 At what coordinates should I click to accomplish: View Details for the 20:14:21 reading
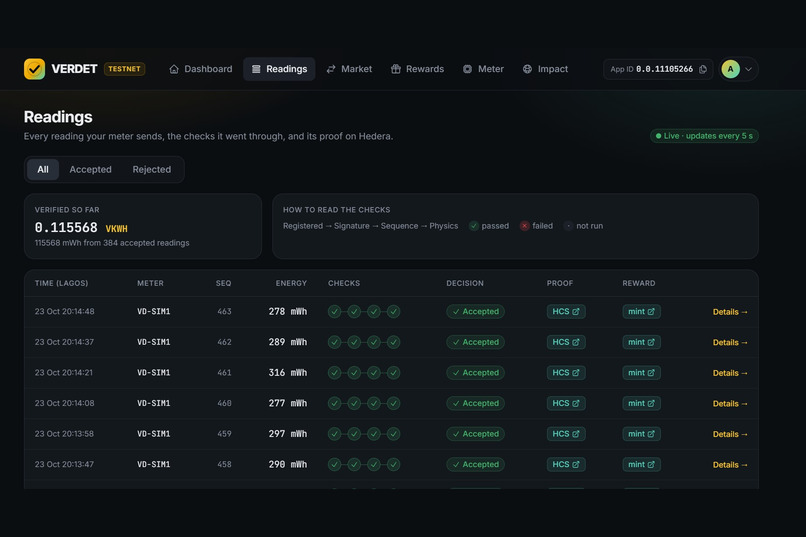730,373
